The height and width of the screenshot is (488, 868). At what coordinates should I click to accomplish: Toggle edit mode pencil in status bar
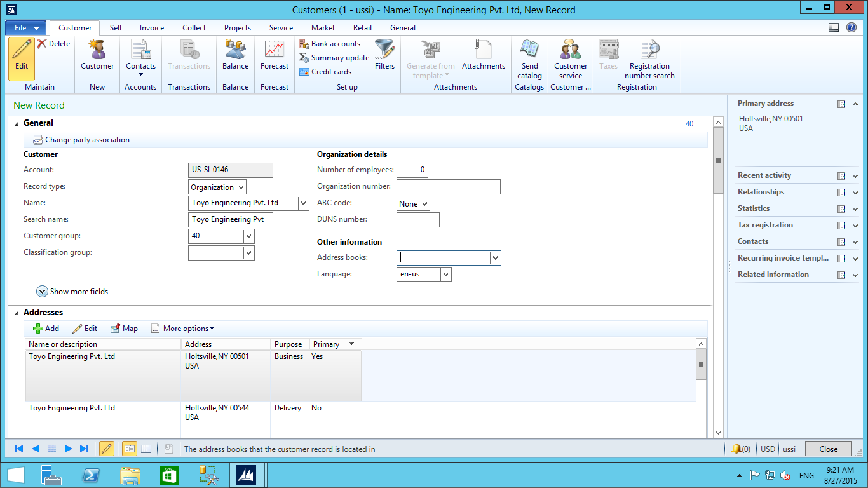[x=107, y=449]
